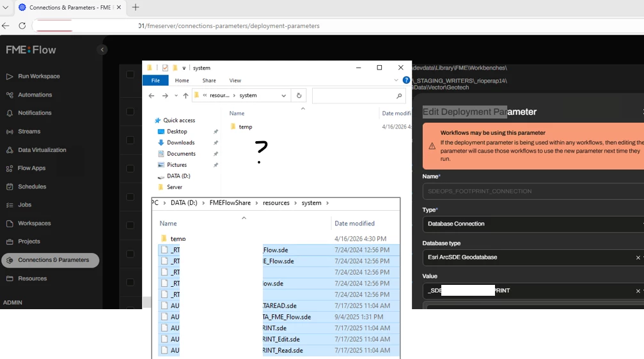Open Documents in navigation pane
Viewport: 644px width, 359px height.
pyautogui.click(x=181, y=153)
